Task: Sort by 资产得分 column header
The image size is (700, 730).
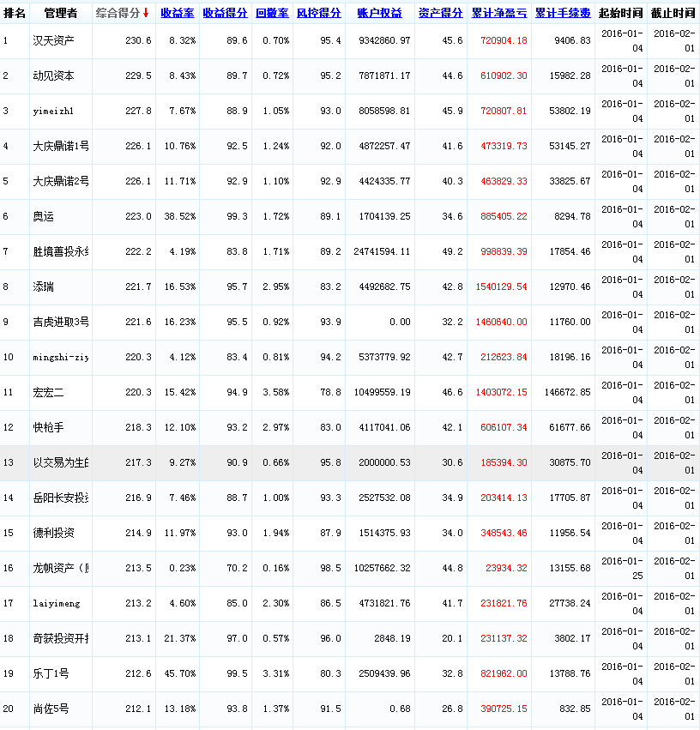Action: click(440, 13)
